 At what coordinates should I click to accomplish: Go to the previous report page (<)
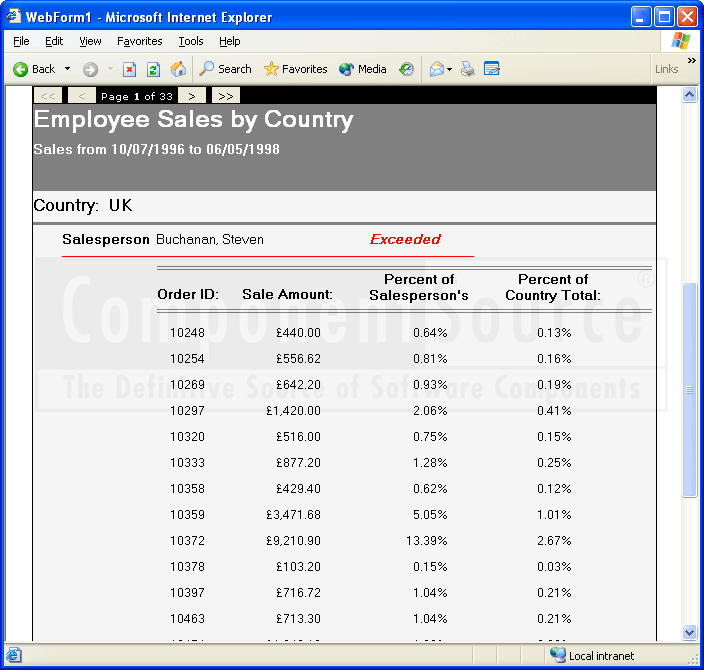(x=82, y=96)
